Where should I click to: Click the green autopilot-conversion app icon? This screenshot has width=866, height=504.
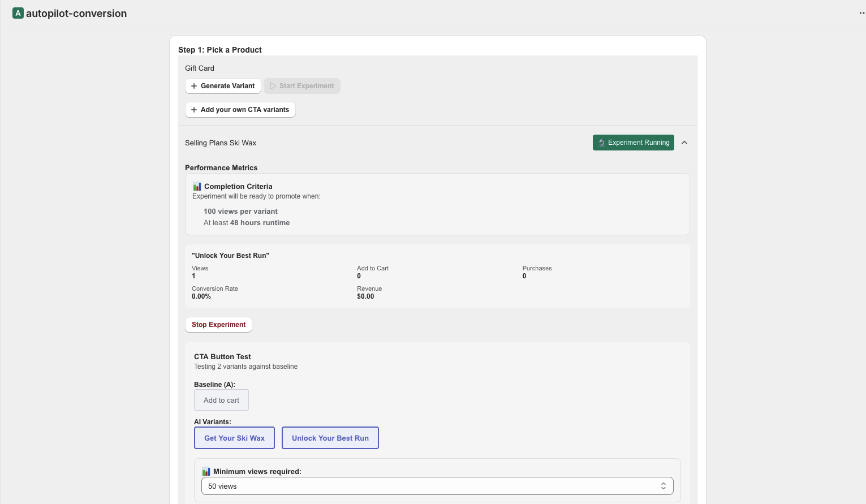click(18, 13)
